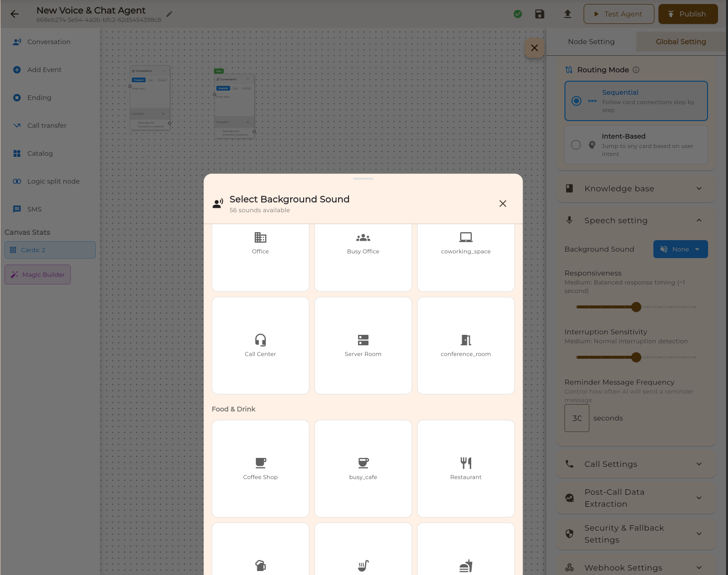Click the reminder frequency seconds field
Screen dimensions: 728x575
point(577,418)
